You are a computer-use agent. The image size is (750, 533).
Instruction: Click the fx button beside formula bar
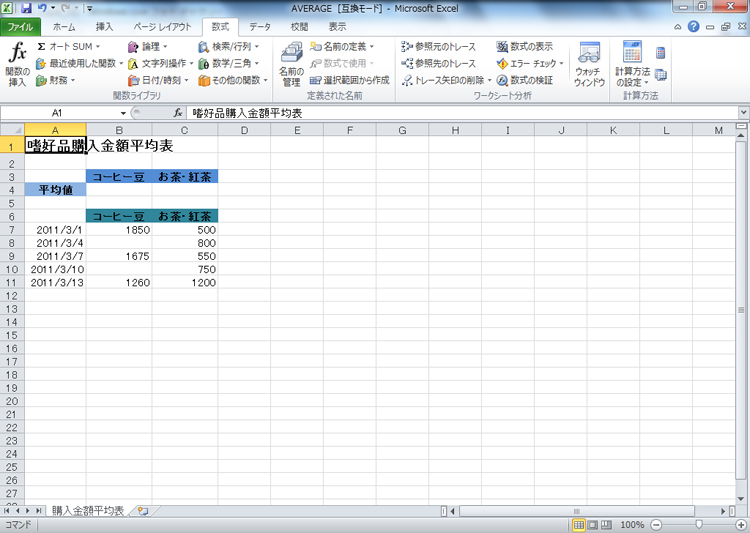(178, 113)
